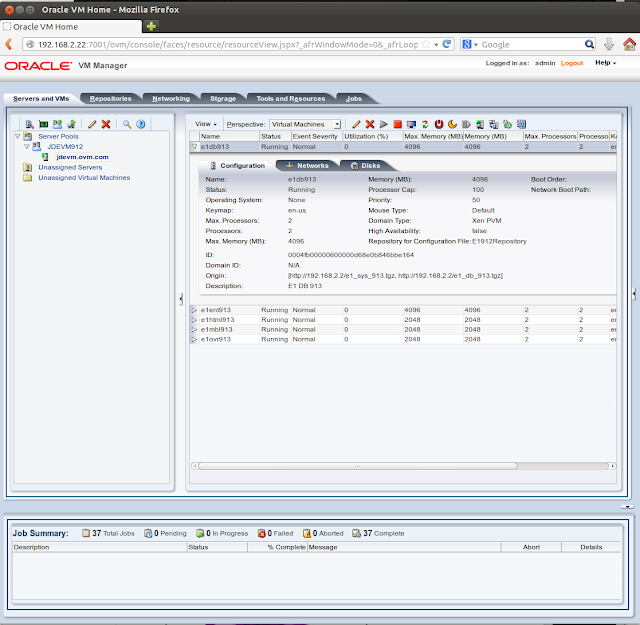The image size is (640, 625).
Task: Select the Configuration sub-tab
Action: pyautogui.click(x=238, y=165)
